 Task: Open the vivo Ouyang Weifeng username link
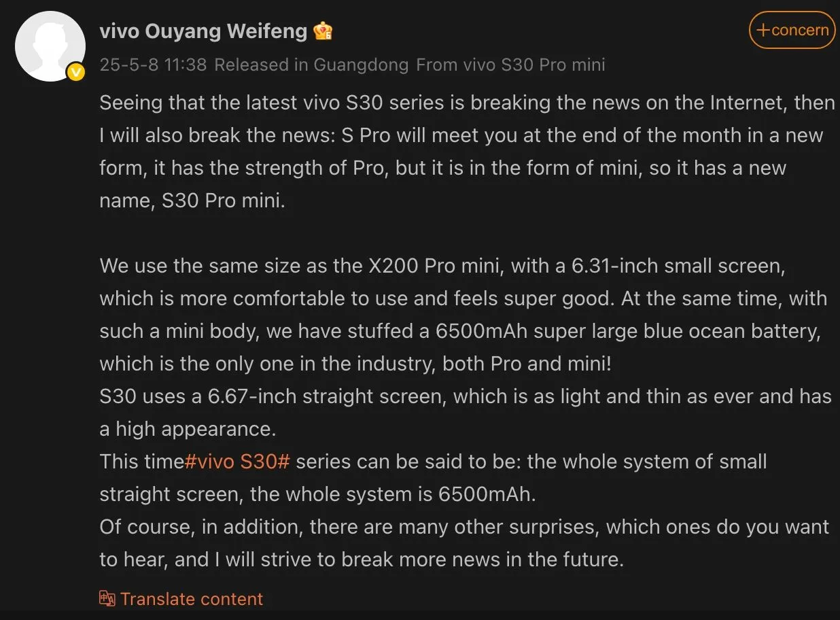[x=203, y=31]
